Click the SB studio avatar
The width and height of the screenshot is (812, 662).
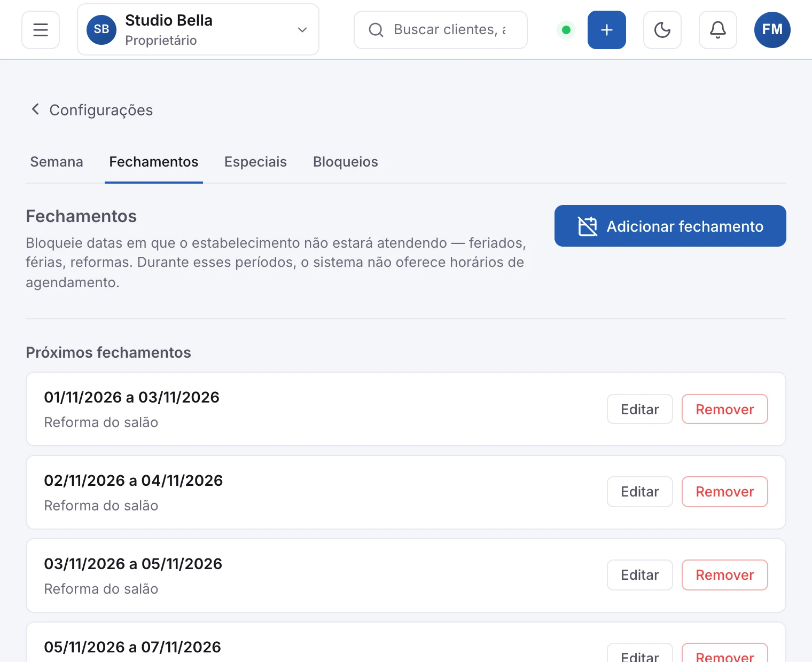coord(101,30)
